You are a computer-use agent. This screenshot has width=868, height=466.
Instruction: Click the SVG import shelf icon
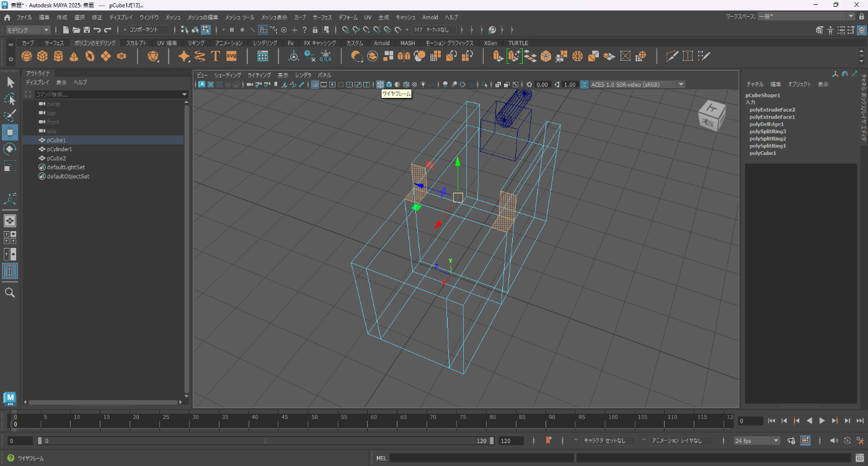(x=231, y=56)
